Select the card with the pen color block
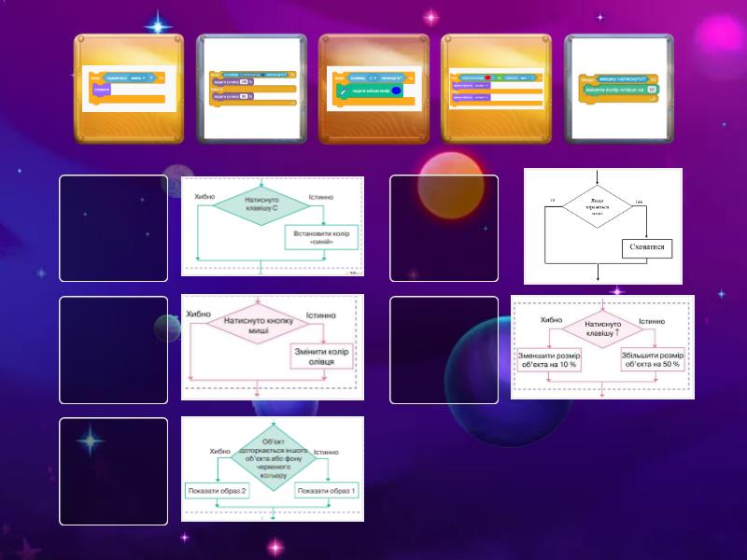 (x=373, y=89)
